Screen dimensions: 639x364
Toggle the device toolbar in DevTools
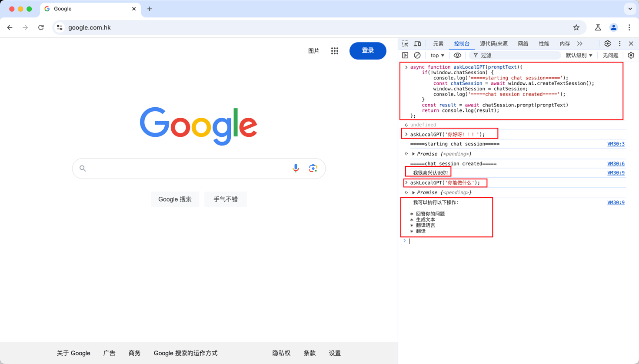417,44
